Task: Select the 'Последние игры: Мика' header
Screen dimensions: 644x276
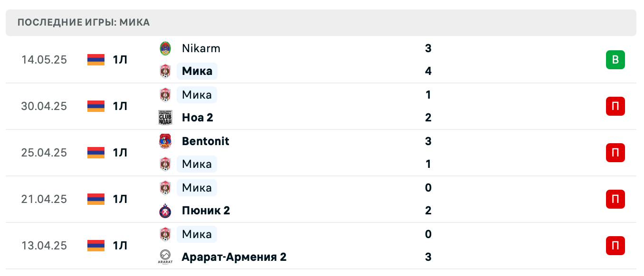Action: [x=84, y=22]
